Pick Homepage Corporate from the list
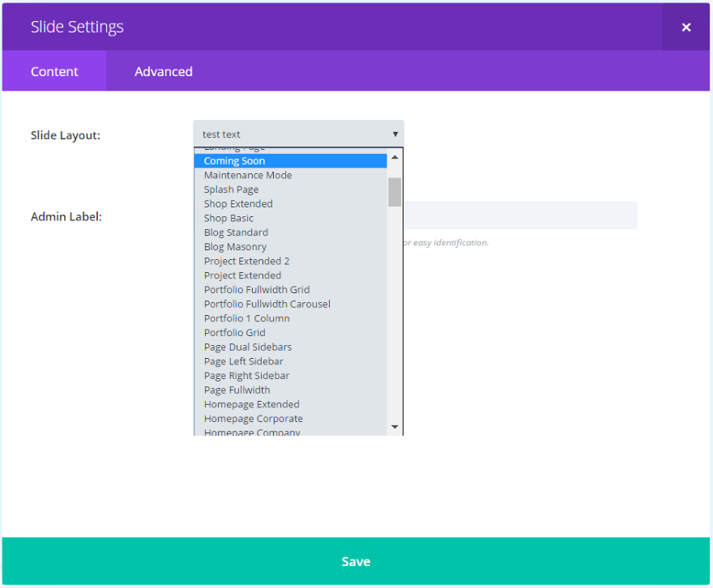Screen dimensions: 713x588 (x=253, y=419)
